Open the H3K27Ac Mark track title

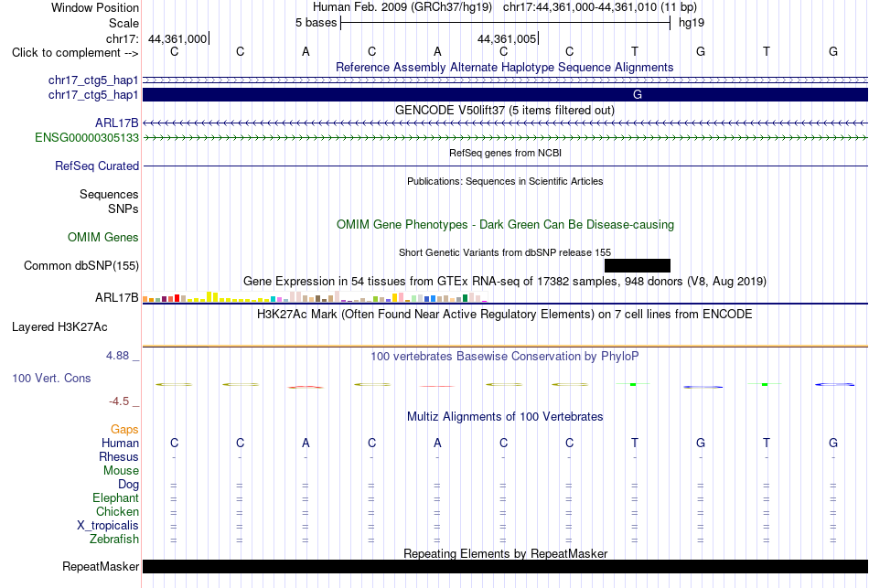[505, 315]
